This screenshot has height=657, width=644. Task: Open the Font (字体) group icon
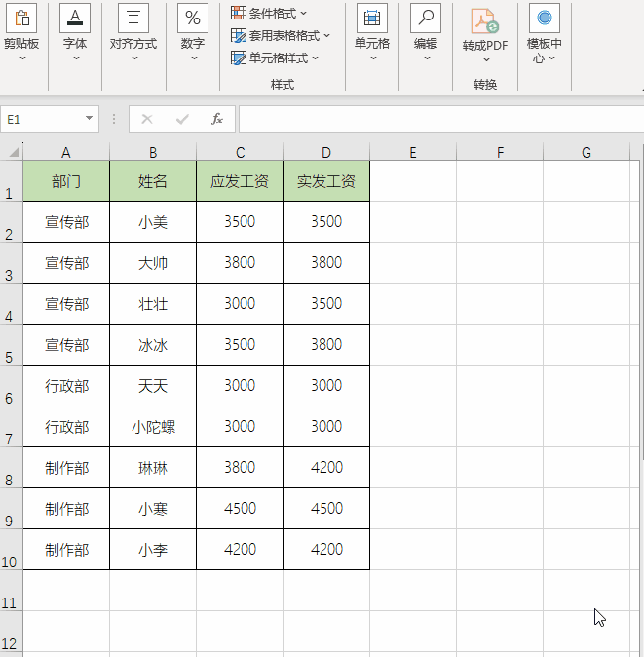[75, 18]
